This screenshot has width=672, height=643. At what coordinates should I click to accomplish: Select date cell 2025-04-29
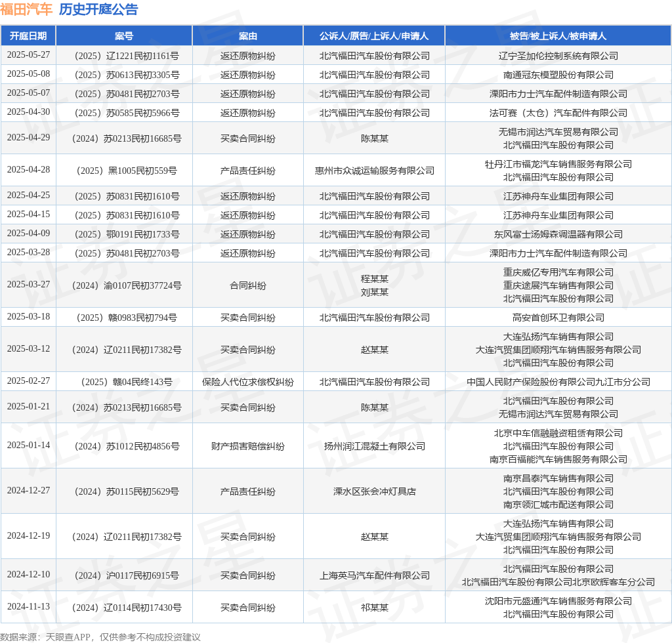point(28,138)
